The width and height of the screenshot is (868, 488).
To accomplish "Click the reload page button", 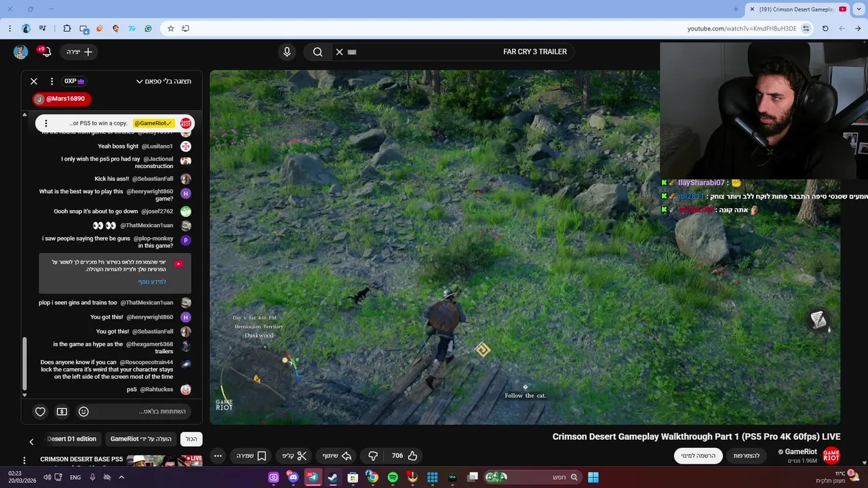I will (x=825, y=28).
